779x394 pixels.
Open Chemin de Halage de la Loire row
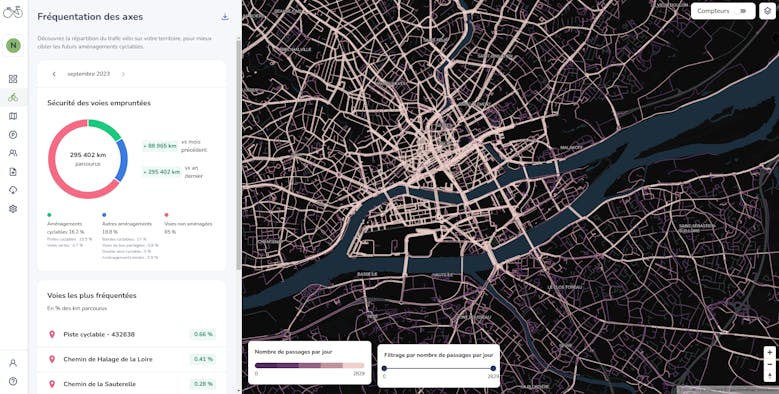coord(132,359)
